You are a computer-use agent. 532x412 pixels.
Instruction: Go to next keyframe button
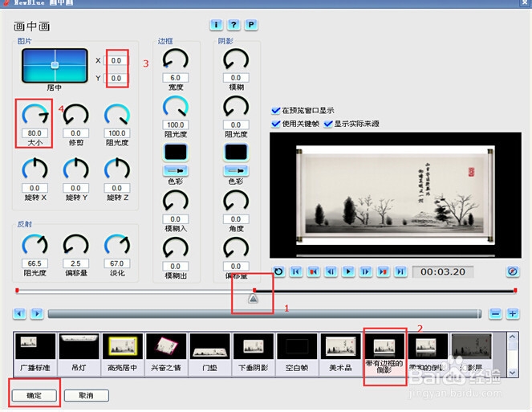click(383, 271)
